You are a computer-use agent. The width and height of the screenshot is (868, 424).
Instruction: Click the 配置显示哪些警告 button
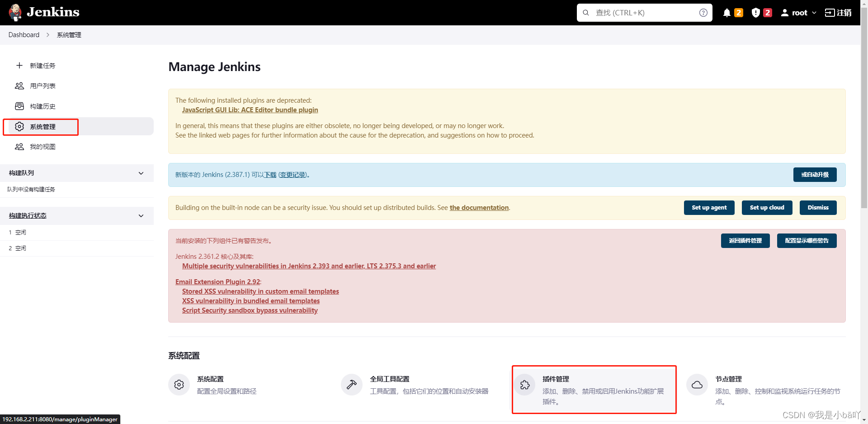807,241
